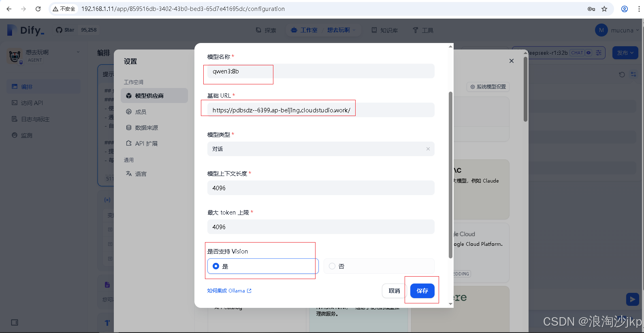This screenshot has height=333, width=644.
Task: Click the 基础 URL input field
Action: click(321, 110)
